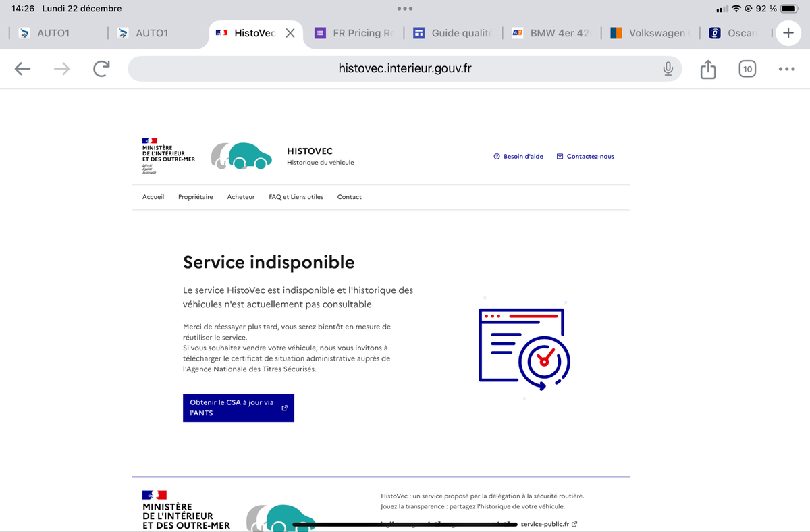
Task: Click the HistoVec car logo in header
Action: pos(242,156)
